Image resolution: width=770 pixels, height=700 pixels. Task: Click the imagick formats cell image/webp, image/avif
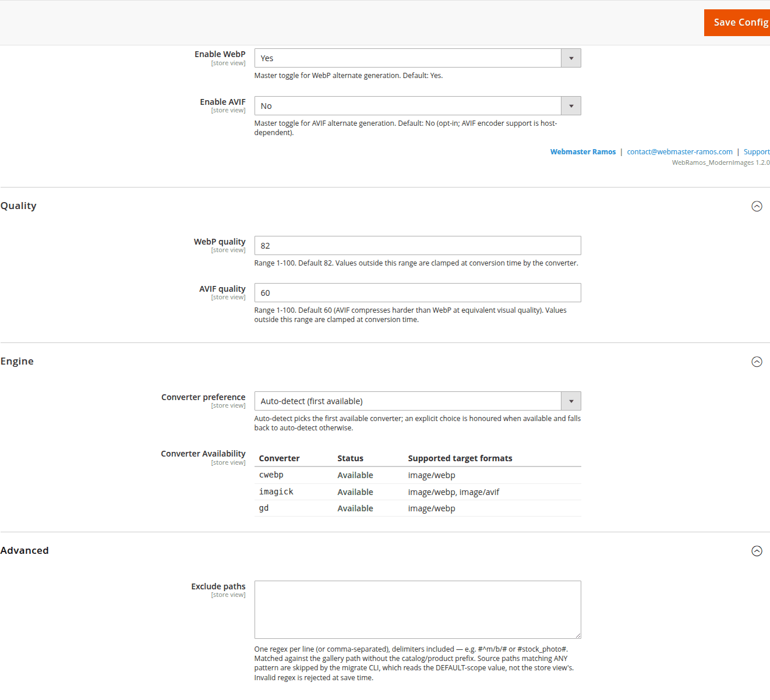(454, 492)
